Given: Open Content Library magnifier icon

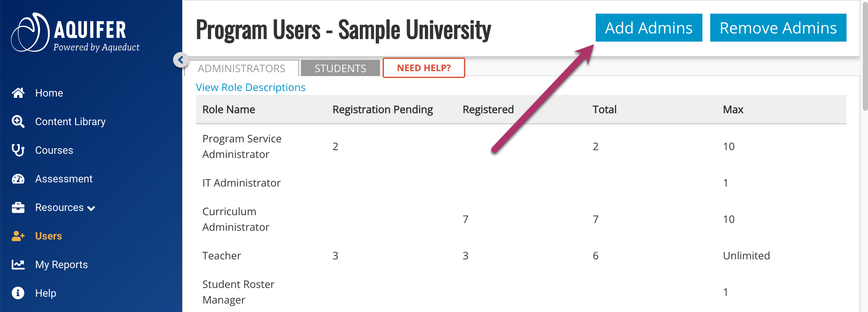Looking at the screenshot, I should point(18,122).
